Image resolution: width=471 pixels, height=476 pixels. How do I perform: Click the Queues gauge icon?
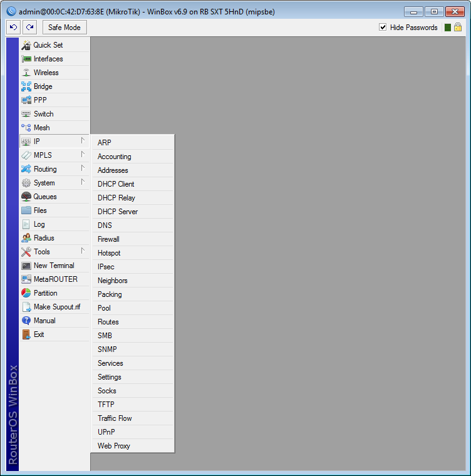[x=26, y=197]
